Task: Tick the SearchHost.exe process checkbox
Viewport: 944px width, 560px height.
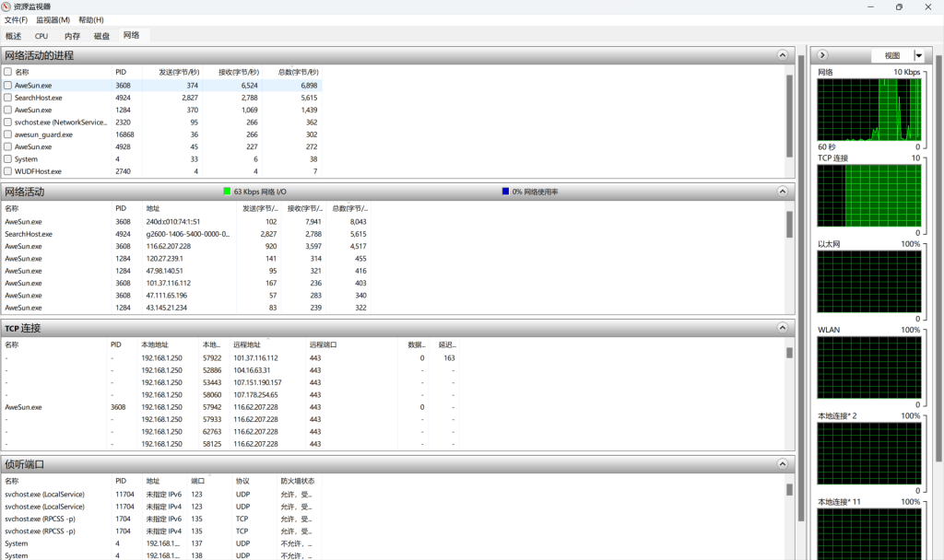Action: pos(8,98)
